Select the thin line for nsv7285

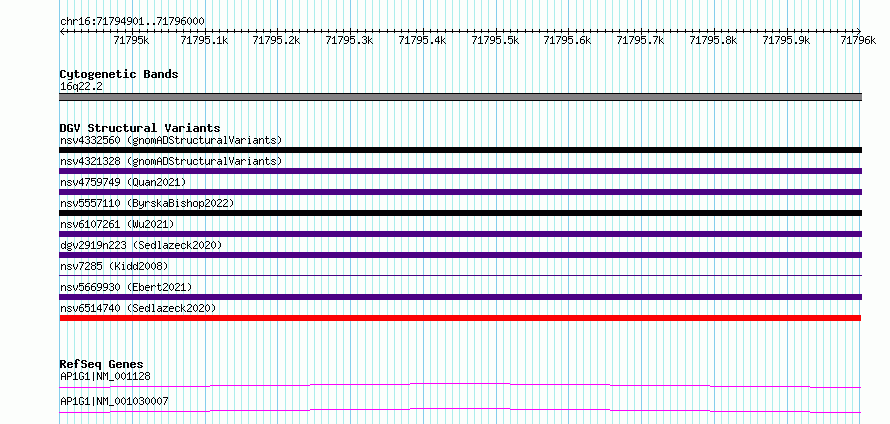(x=461, y=275)
